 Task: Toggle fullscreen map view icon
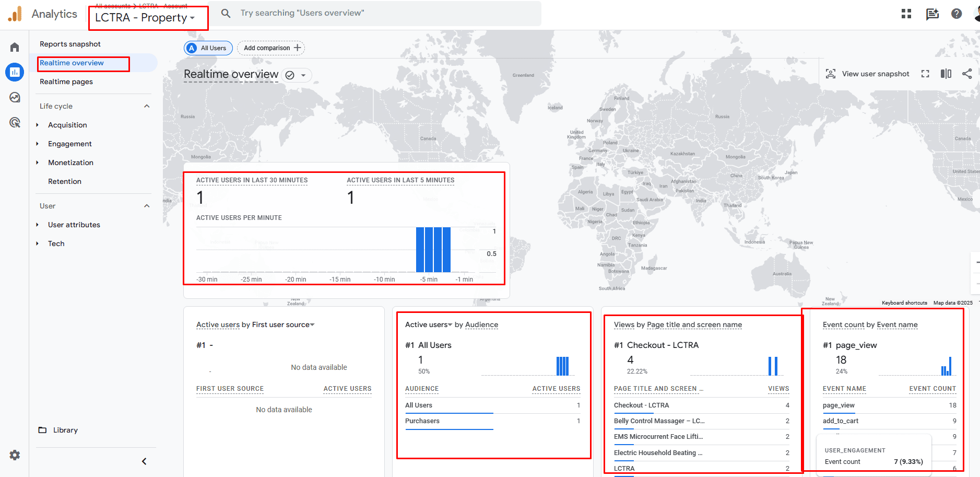pos(925,74)
